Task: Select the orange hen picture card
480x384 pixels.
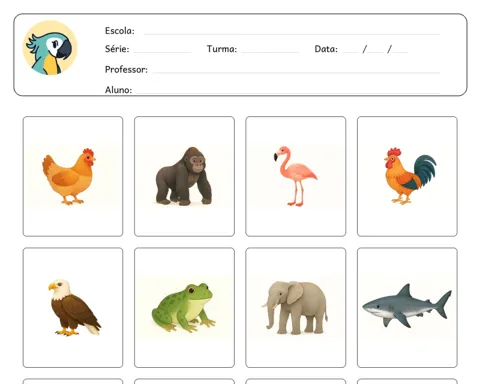Action: 73,176
